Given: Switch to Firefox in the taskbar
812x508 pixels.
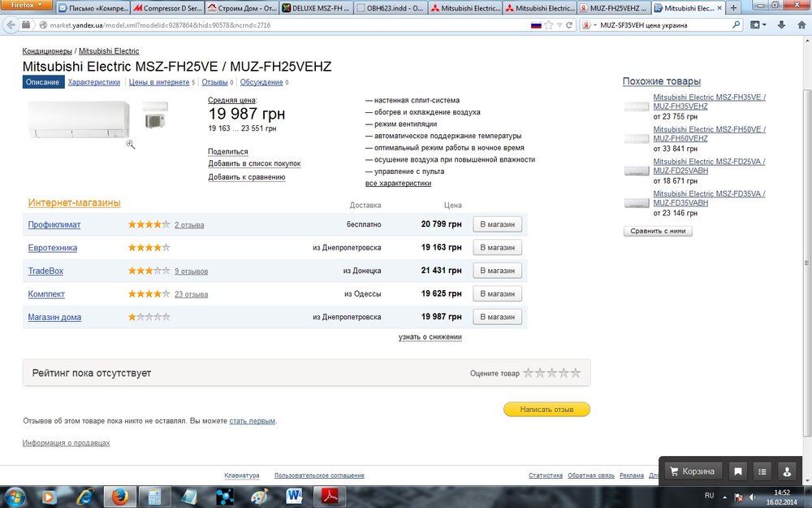Looking at the screenshot, I should pos(119,497).
